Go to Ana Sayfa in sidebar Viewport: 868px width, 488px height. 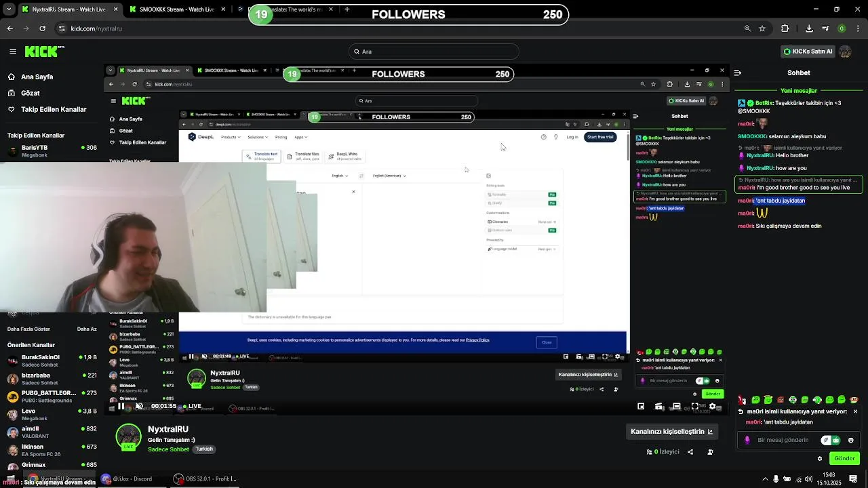[x=31, y=77]
